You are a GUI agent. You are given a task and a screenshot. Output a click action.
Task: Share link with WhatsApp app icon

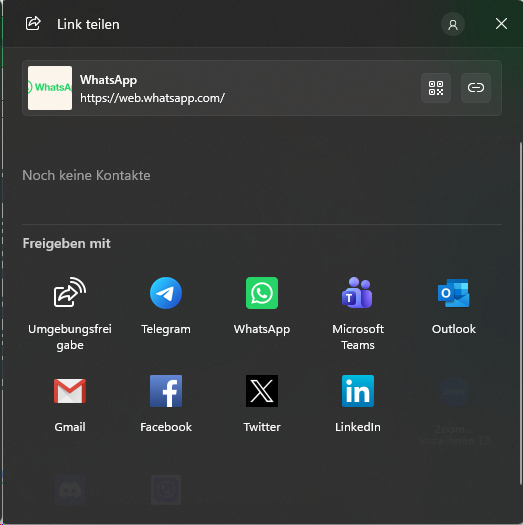point(262,306)
